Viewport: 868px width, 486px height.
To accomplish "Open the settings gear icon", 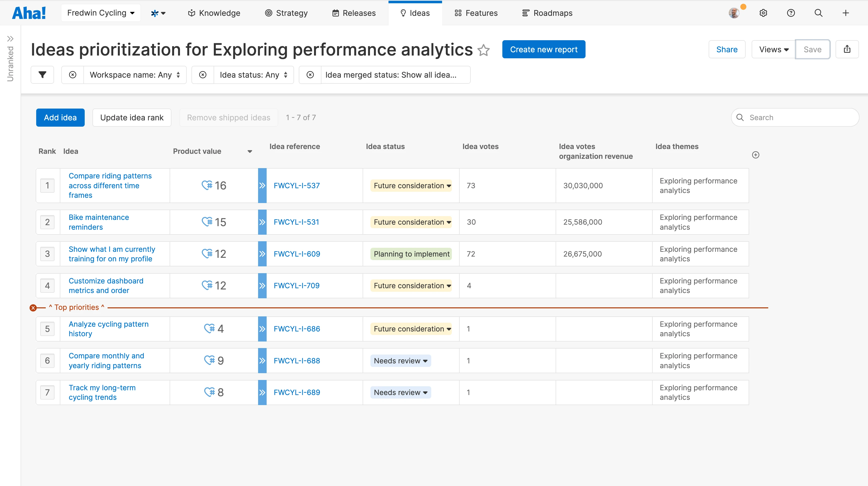I will point(763,13).
